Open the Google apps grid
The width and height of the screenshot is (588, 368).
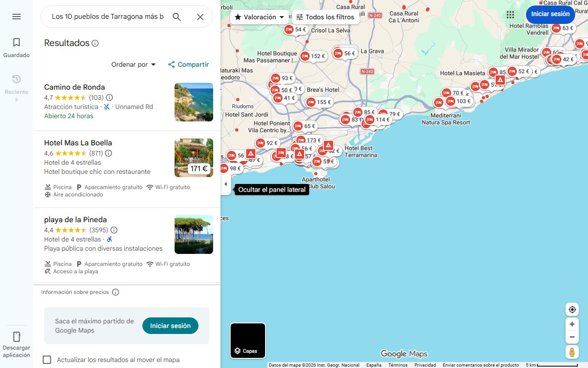pos(510,14)
